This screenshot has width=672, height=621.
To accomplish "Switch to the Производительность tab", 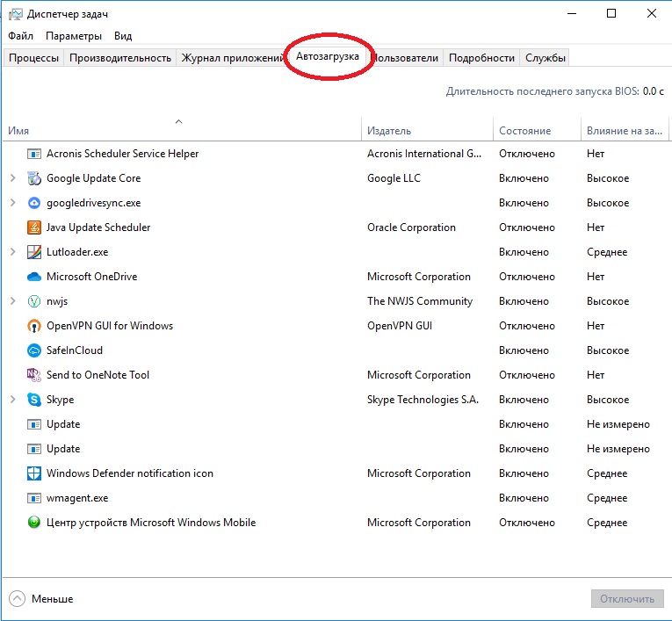I will click(119, 58).
